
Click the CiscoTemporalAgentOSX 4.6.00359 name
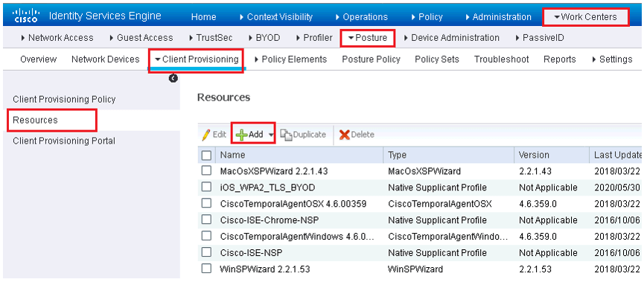[x=293, y=204]
